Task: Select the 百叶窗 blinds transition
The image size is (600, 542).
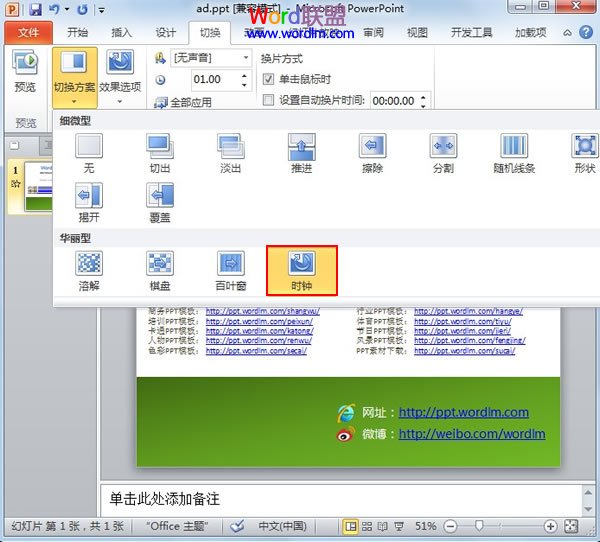Action: (231, 271)
